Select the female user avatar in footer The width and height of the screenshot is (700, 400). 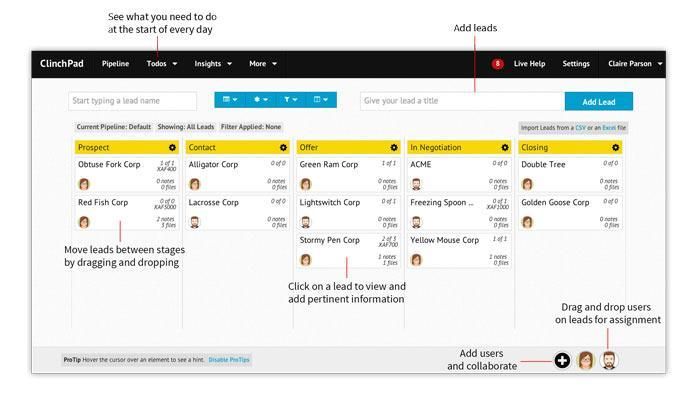coord(586,361)
